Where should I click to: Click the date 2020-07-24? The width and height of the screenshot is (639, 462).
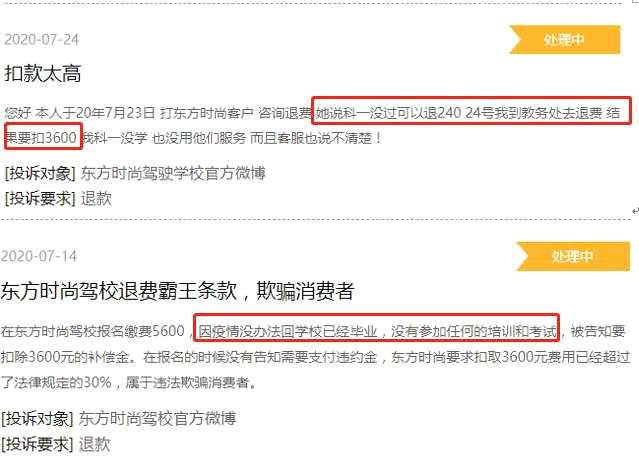42,40
